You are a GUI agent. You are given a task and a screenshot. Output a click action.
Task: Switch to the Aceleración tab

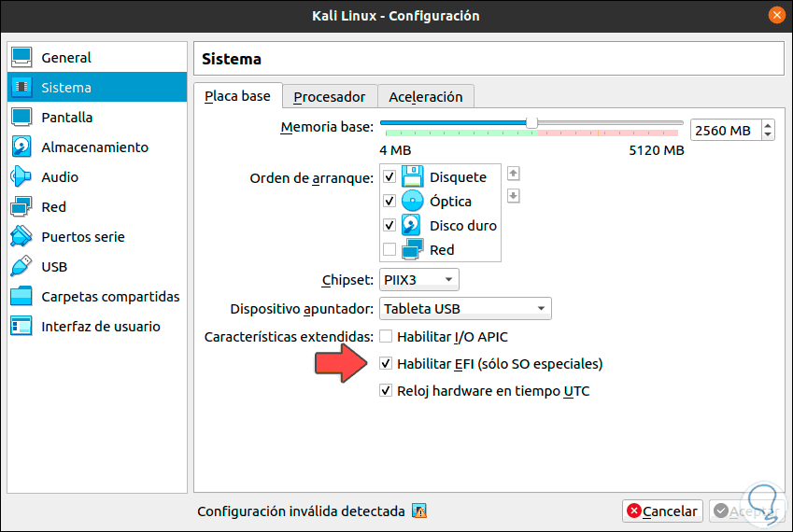[426, 96]
